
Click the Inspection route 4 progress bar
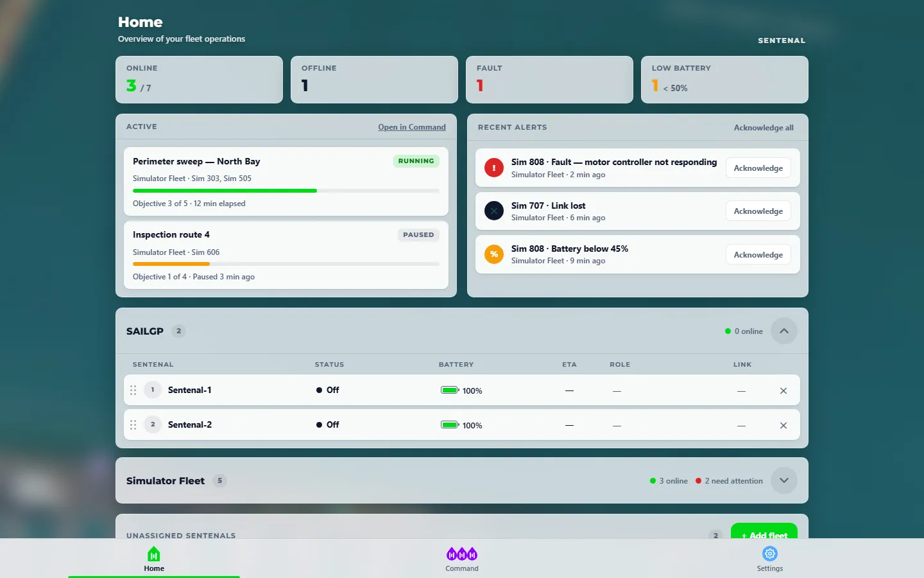pos(286,264)
